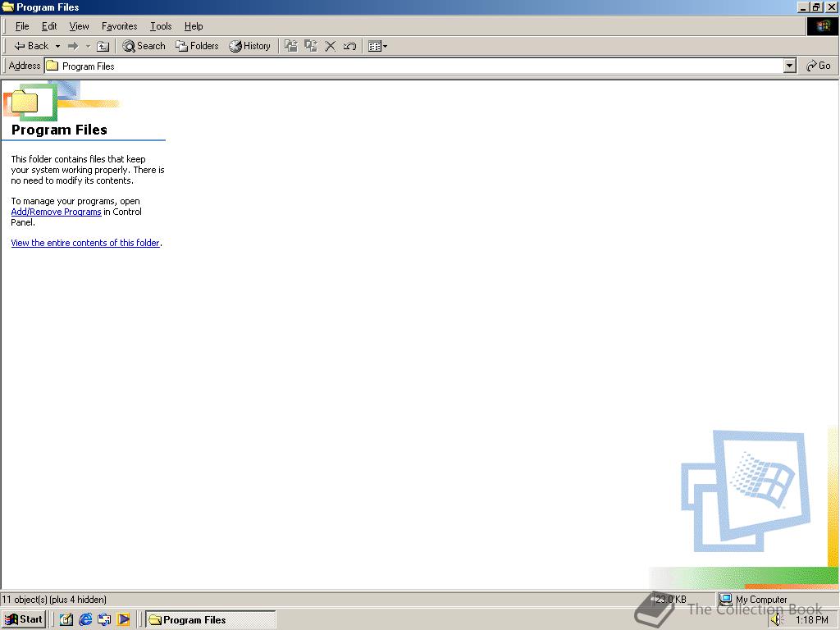The image size is (840, 630).
Task: Open the Search pane
Action: (144, 46)
